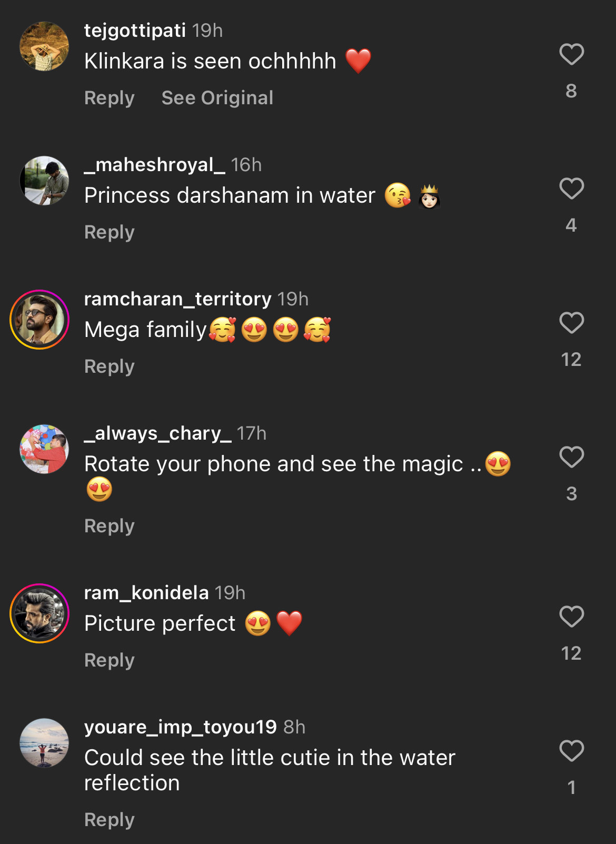The image size is (616, 844).
Task: Reply to ram_konidela's Picture perfect comment
Action: (110, 660)
